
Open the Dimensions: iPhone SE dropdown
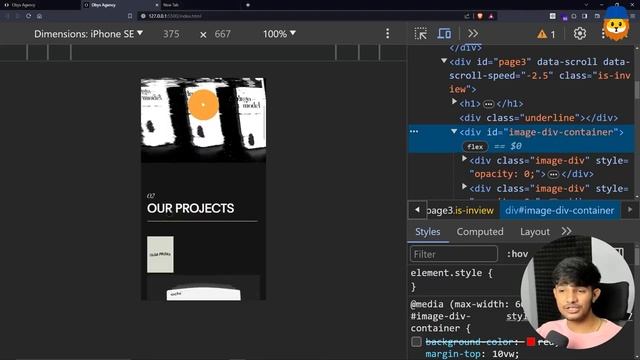88,34
